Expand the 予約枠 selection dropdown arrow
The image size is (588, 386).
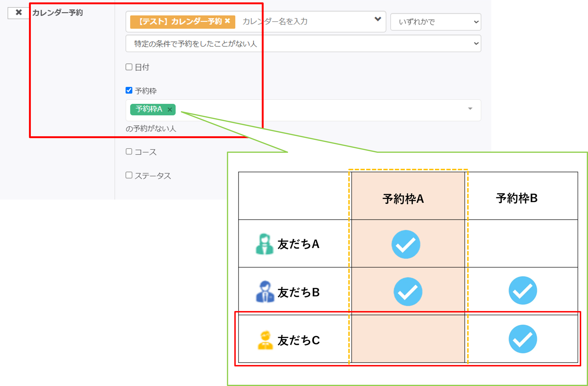click(470, 109)
